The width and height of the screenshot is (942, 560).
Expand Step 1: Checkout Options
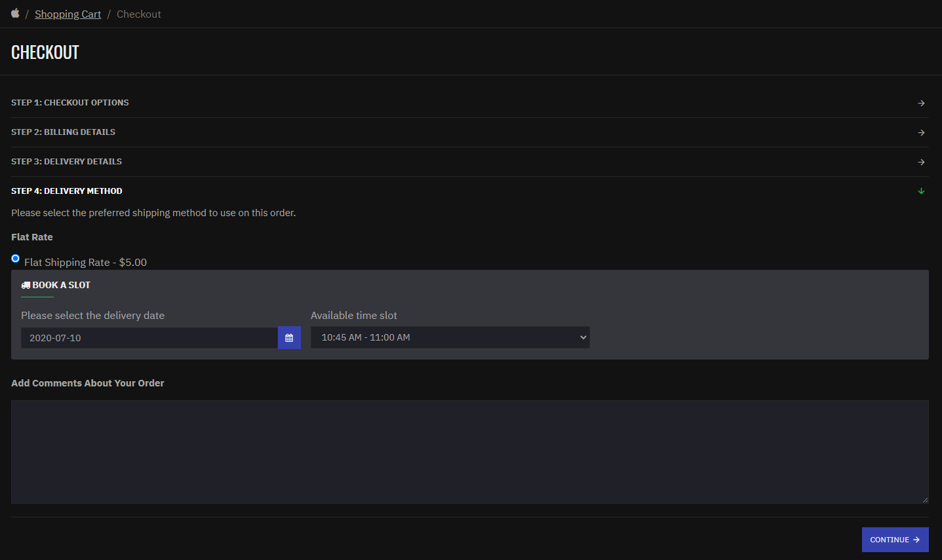coord(70,103)
